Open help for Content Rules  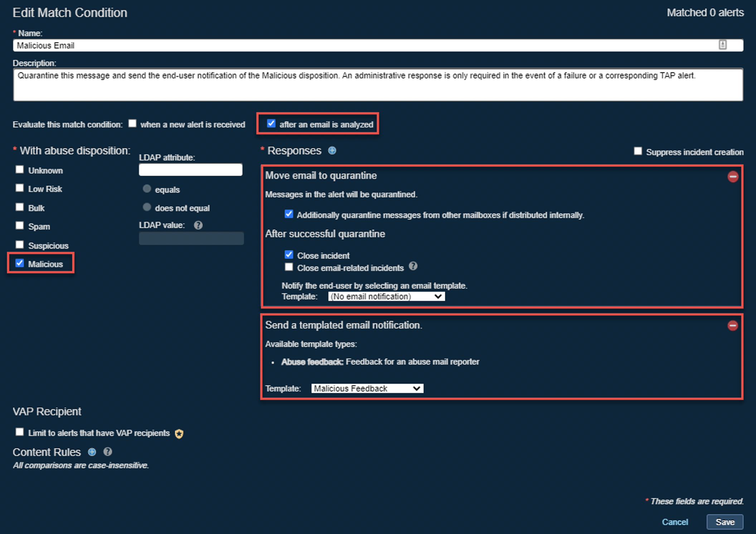pyautogui.click(x=108, y=452)
